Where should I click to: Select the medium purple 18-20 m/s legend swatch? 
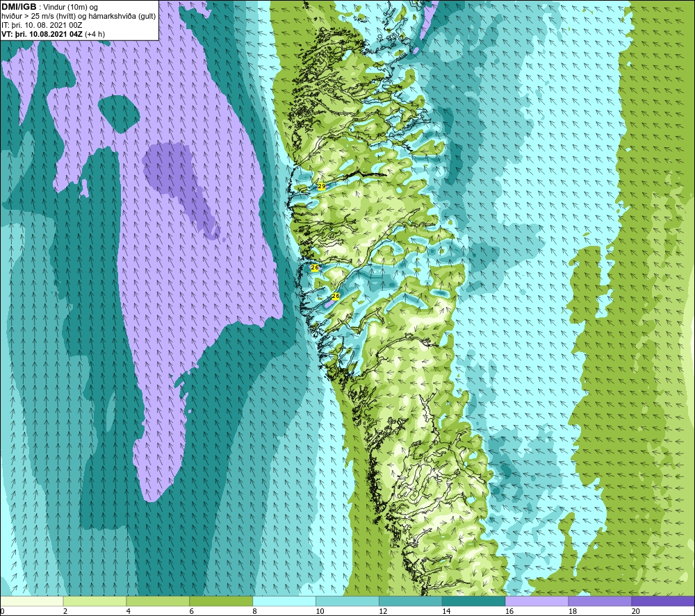click(600, 601)
